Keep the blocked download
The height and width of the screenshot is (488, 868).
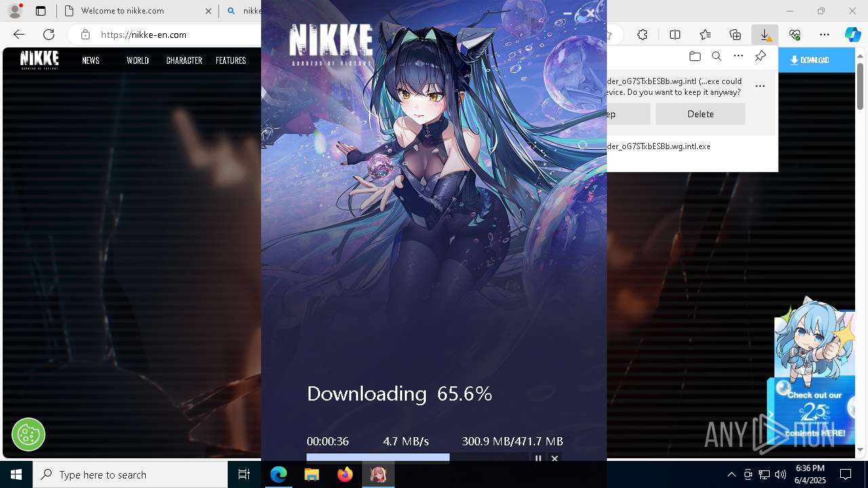[629, 114]
